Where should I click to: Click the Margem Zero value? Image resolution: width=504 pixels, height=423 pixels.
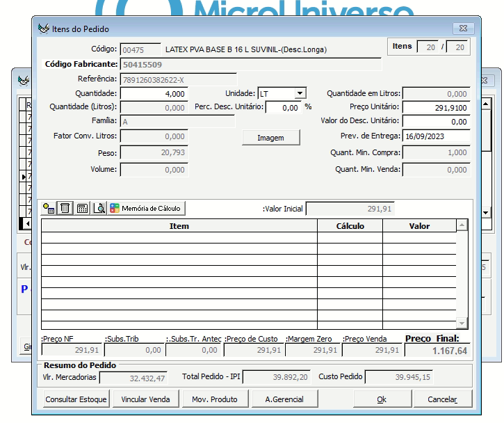(x=312, y=350)
